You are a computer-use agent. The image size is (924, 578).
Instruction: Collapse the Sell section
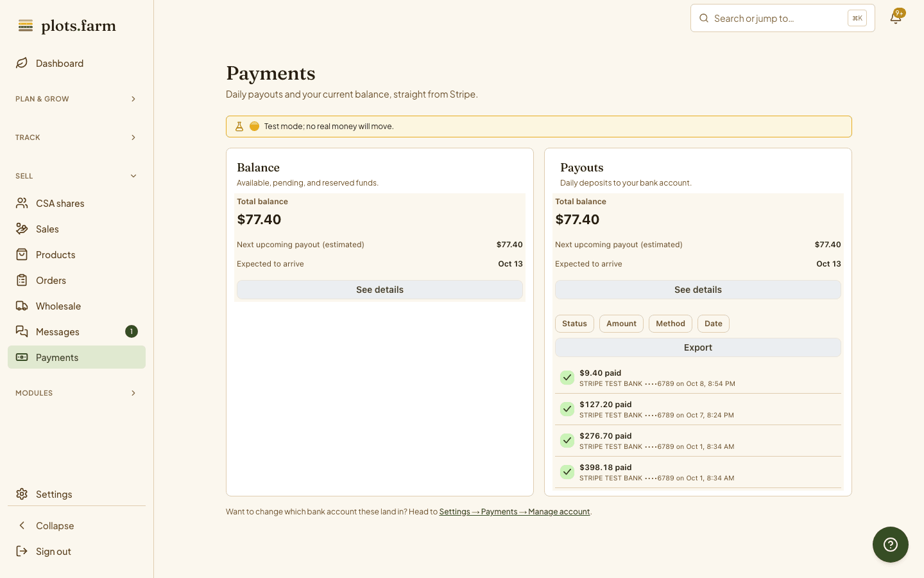76,176
